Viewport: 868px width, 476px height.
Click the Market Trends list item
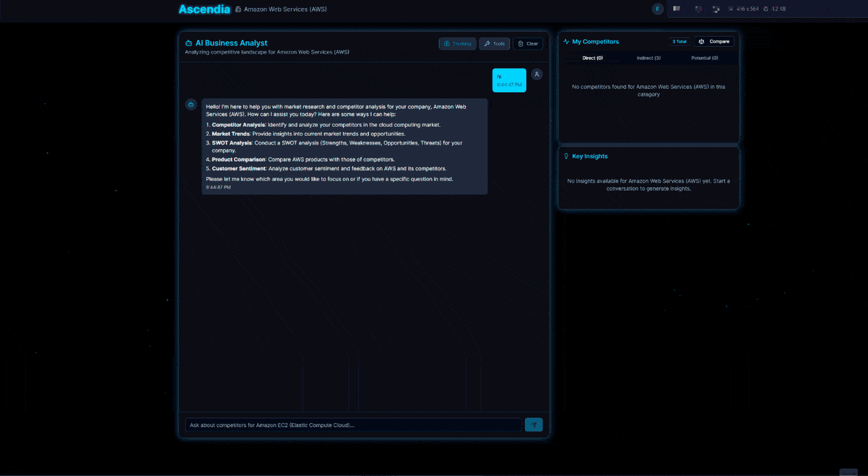click(x=306, y=134)
